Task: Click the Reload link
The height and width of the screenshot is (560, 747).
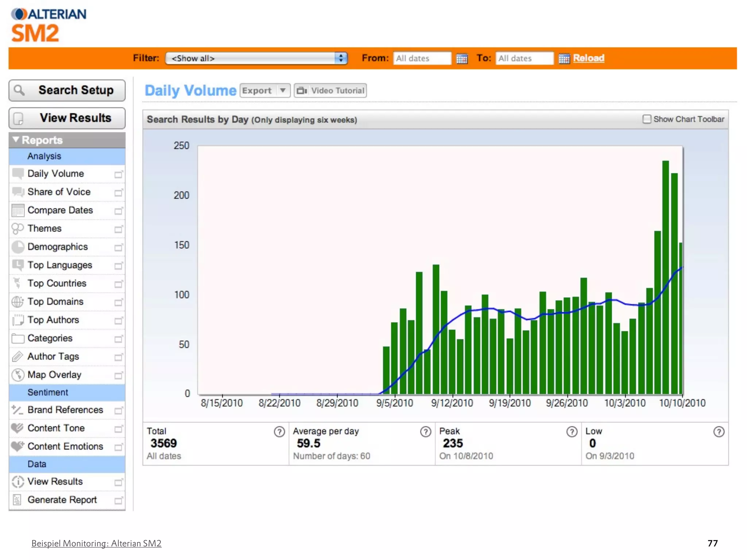Action: [x=588, y=58]
